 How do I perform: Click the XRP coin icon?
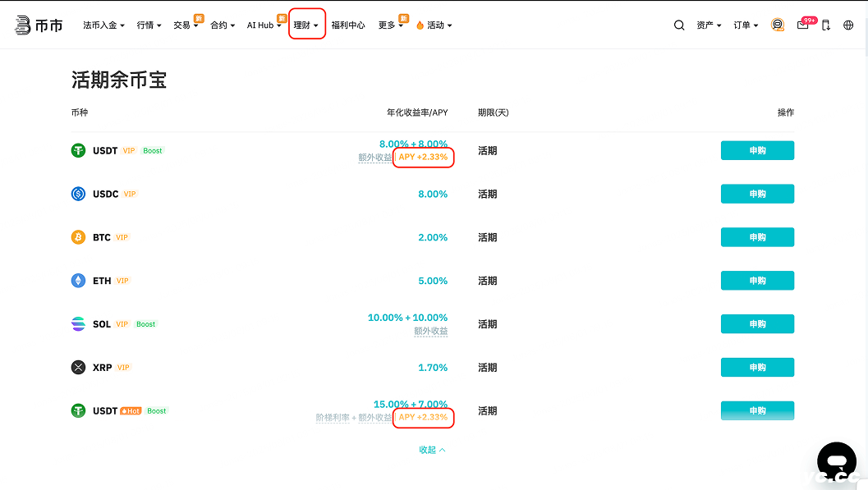coord(78,368)
